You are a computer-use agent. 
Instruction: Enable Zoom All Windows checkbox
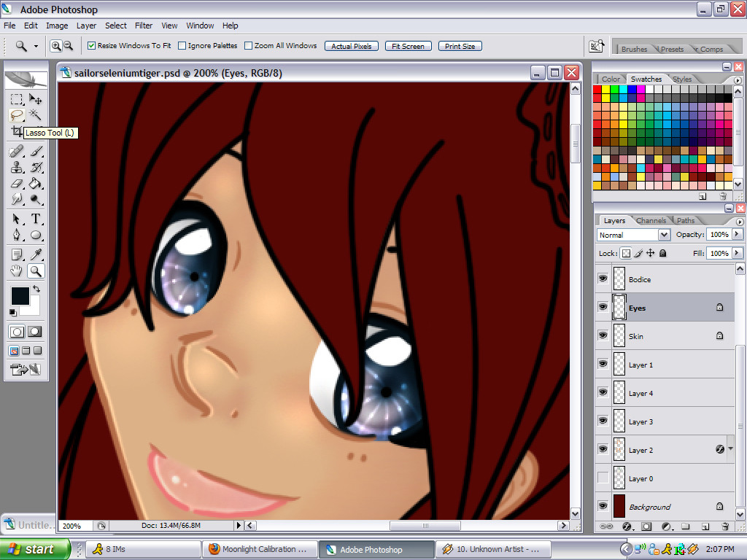pos(248,46)
